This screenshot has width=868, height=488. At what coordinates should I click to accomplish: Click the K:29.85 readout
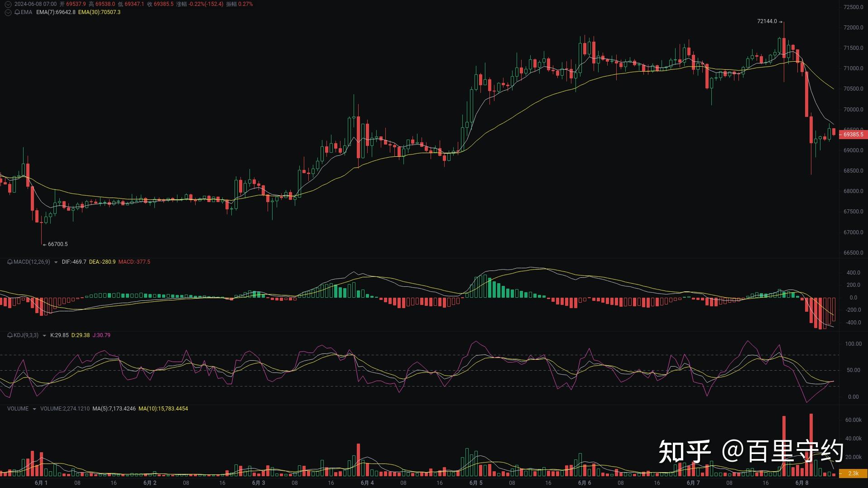point(59,335)
